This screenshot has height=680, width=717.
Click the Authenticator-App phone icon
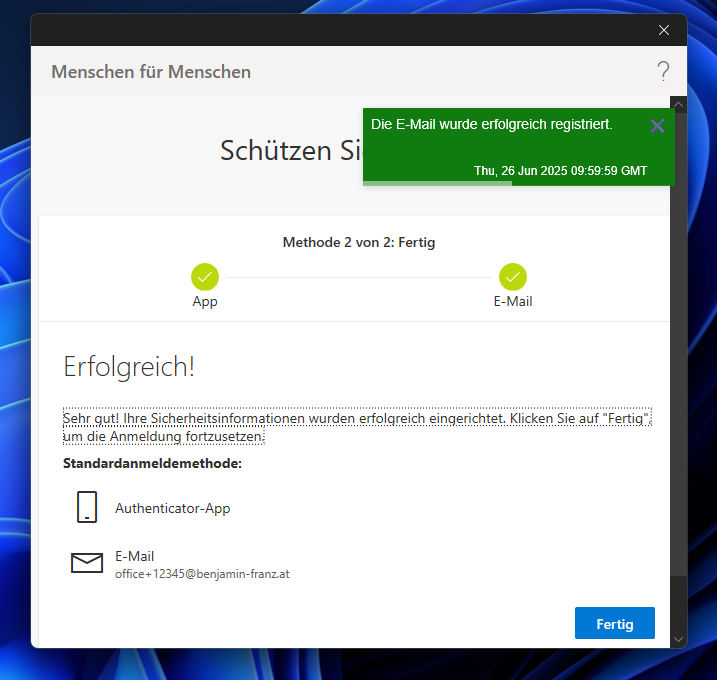tap(87, 507)
